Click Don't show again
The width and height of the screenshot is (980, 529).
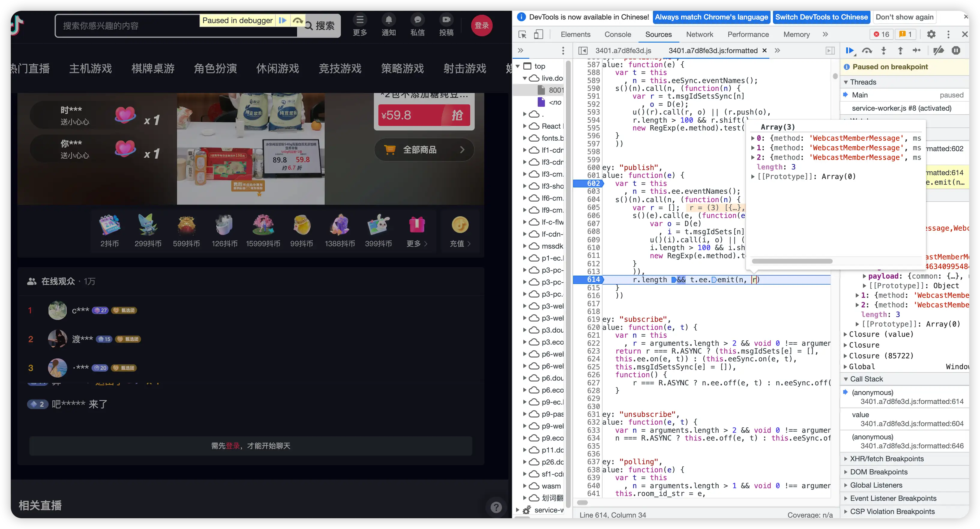(x=904, y=17)
